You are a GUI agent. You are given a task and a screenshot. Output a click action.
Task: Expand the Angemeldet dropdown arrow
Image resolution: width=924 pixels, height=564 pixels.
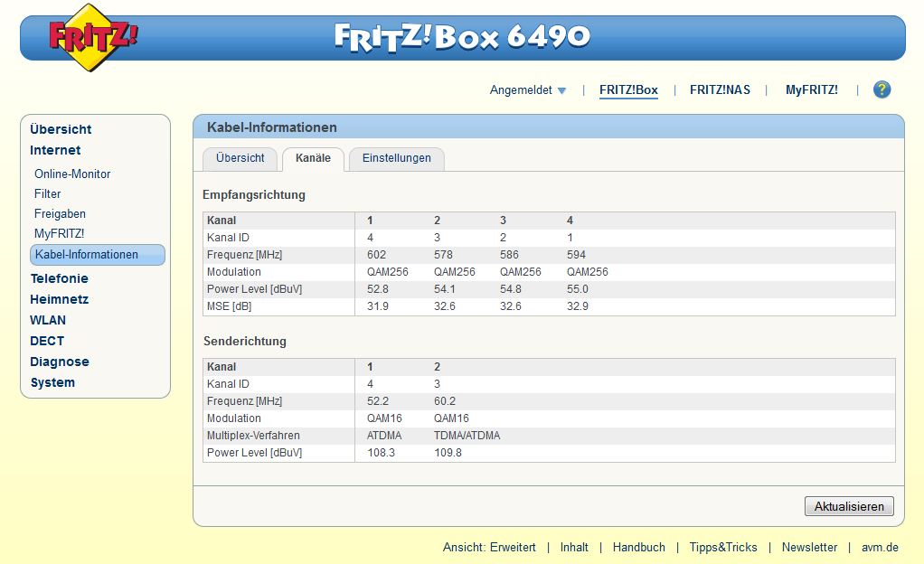(561, 90)
